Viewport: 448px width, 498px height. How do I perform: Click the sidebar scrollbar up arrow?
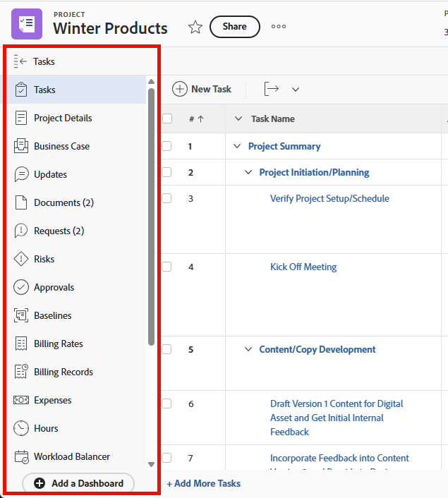151,82
